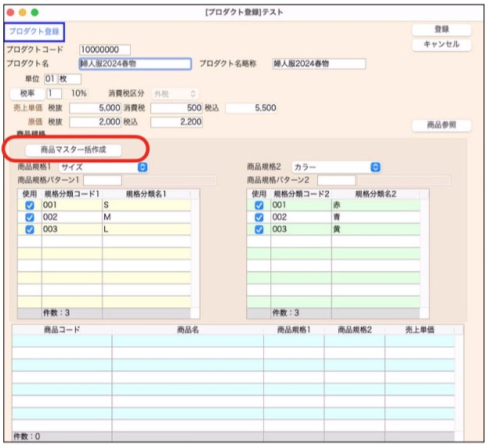
Task: Click the キャンセル button
Action: click(x=442, y=45)
